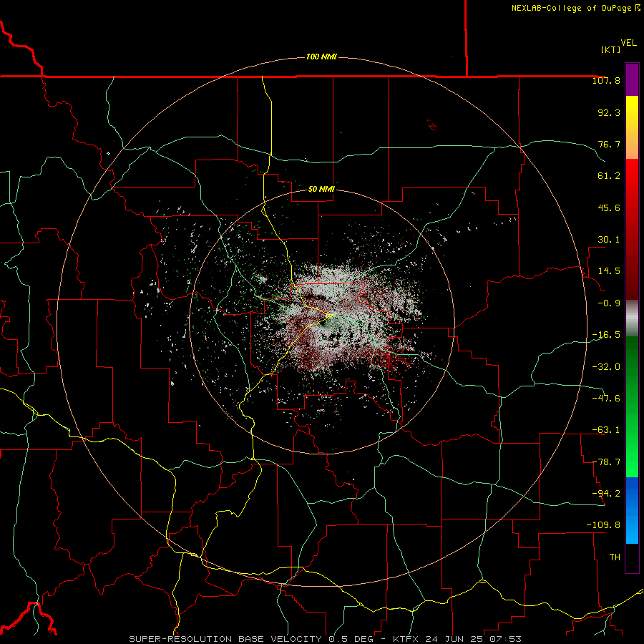The image size is (644, 644).
Task: Click the -47.6 velocity scale value
Action: tap(606, 398)
